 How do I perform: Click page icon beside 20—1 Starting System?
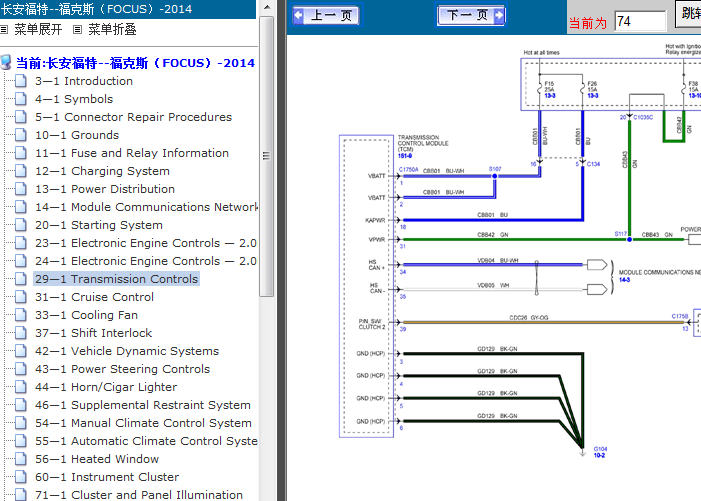(21, 225)
